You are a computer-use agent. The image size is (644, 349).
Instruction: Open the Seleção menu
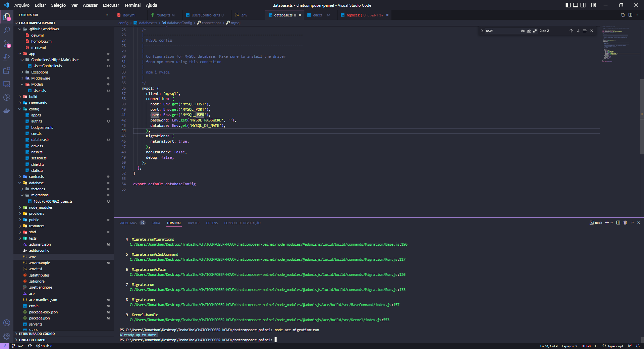pos(58,5)
